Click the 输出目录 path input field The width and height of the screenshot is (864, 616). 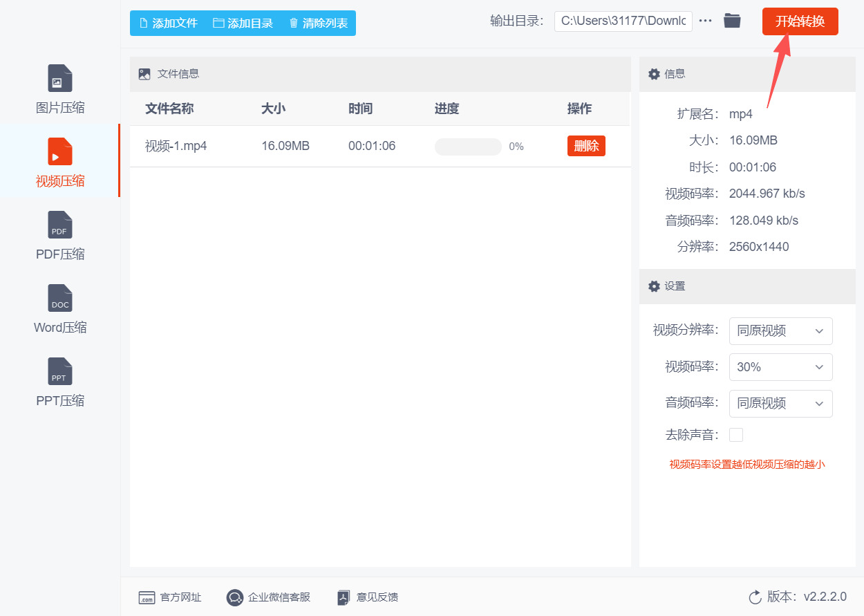click(623, 21)
